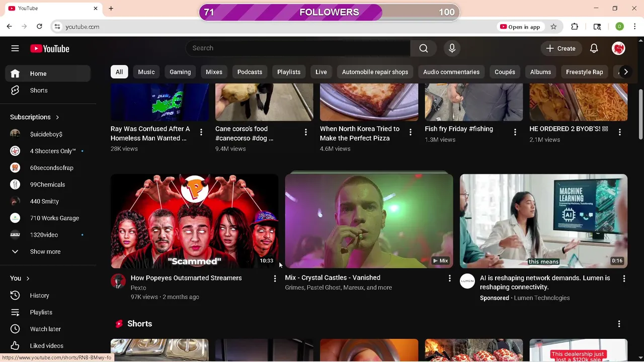644x362 pixels.
Task: Open History in the sidebar
Action: (48, 296)
